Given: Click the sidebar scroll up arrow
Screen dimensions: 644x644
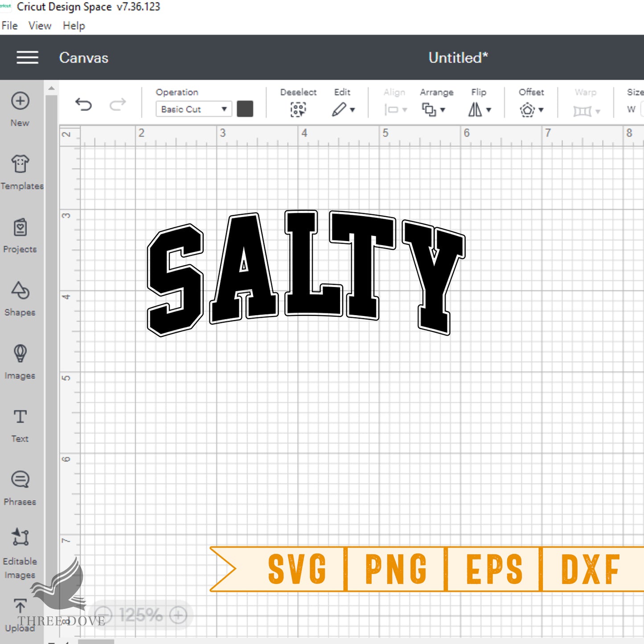Looking at the screenshot, I should point(52,88).
